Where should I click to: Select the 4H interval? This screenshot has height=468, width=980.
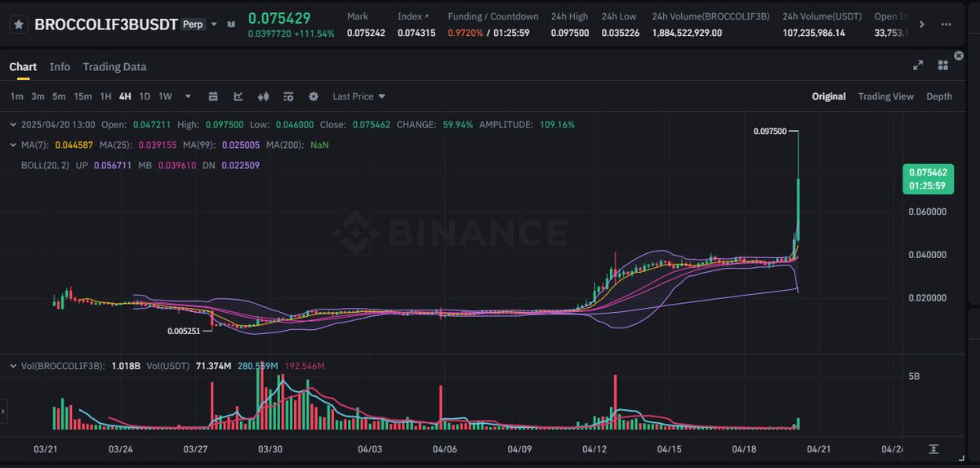click(x=125, y=96)
